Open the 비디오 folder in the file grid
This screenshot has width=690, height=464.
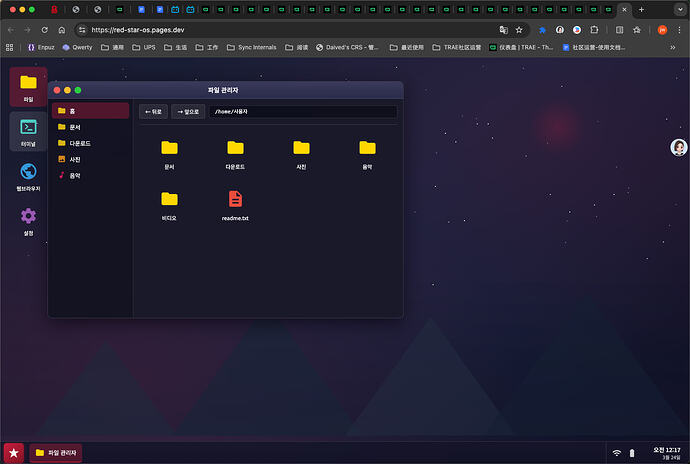click(169, 205)
